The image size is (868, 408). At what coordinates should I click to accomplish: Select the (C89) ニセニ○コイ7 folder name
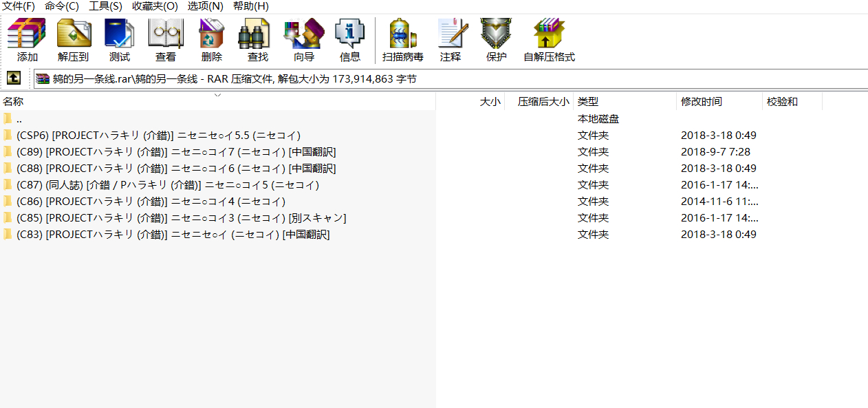click(x=176, y=152)
